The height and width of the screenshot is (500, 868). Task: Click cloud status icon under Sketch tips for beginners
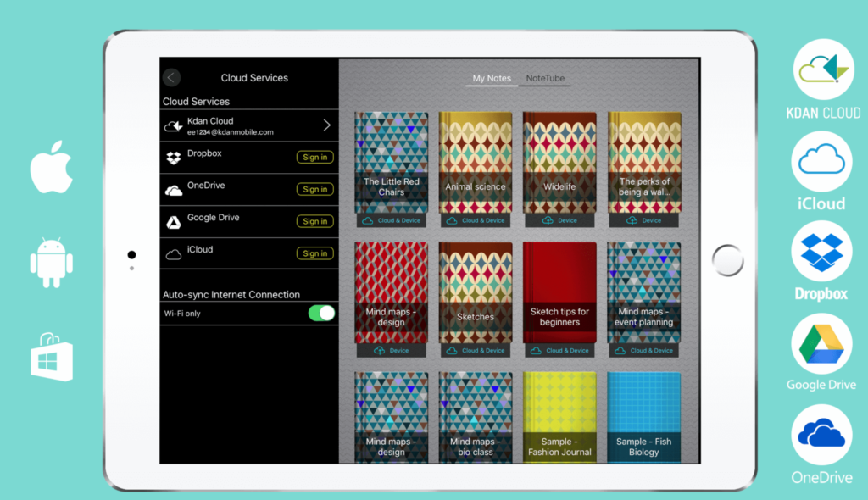click(x=536, y=351)
